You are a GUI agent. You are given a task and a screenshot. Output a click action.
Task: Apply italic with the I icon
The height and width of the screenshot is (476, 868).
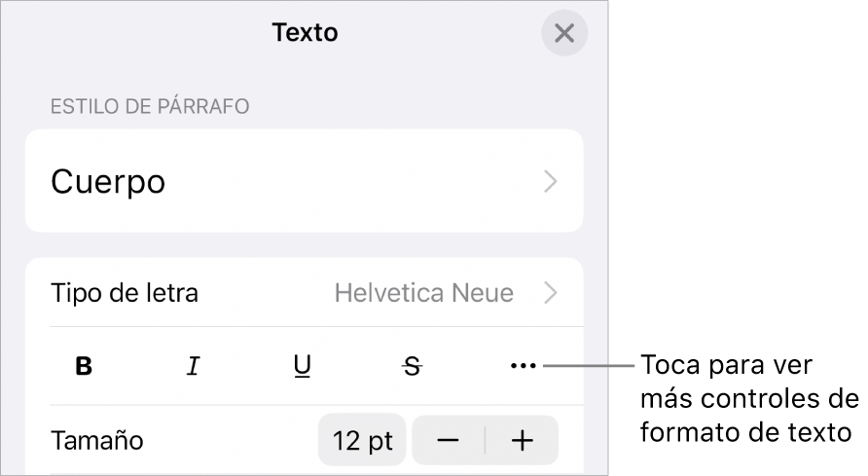click(193, 367)
